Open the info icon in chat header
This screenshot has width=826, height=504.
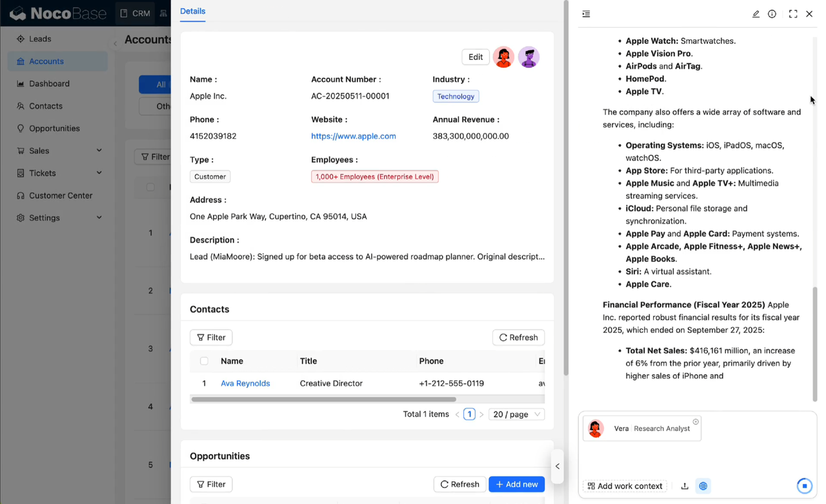pos(772,14)
